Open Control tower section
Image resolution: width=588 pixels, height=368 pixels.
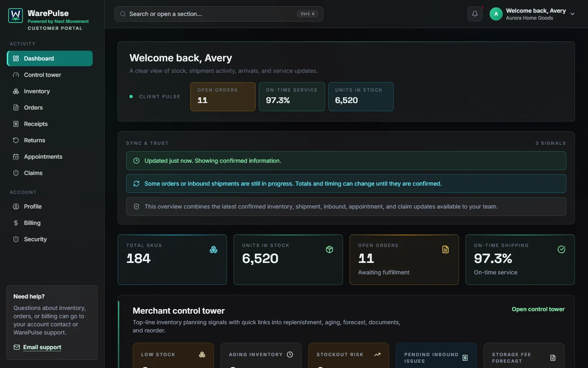point(50,75)
